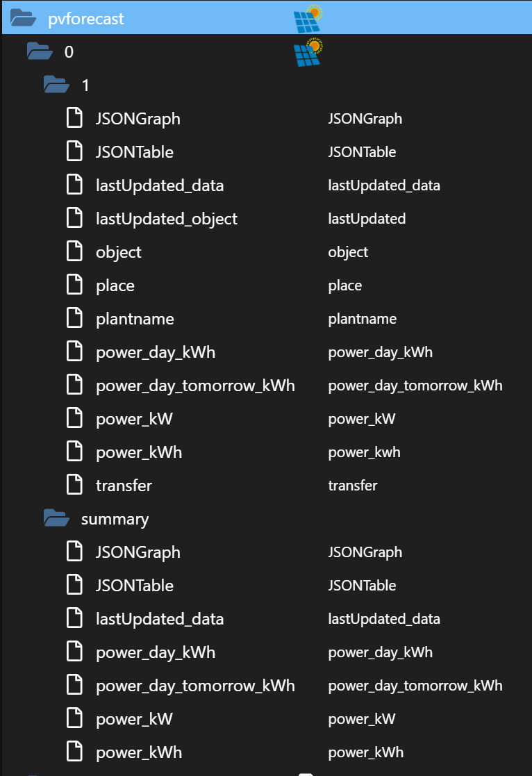
Task: Collapse the pvforecast root folder
Action: point(23,18)
